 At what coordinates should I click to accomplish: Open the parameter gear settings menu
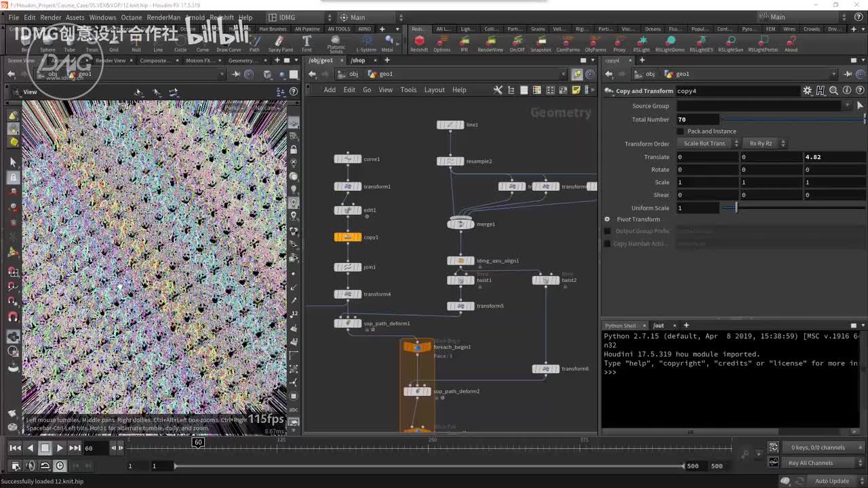coord(807,91)
